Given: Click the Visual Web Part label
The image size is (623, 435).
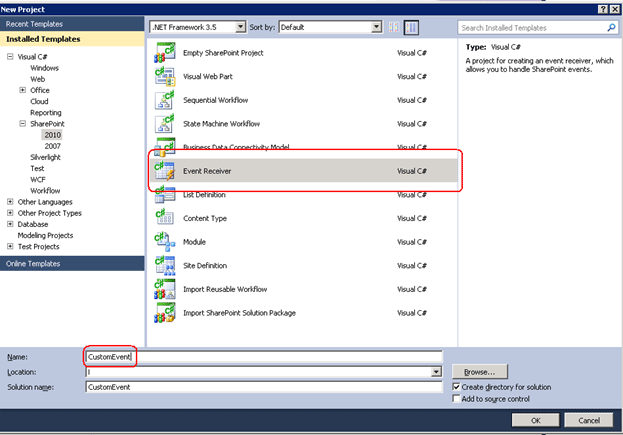Looking at the screenshot, I should pyautogui.click(x=208, y=76).
